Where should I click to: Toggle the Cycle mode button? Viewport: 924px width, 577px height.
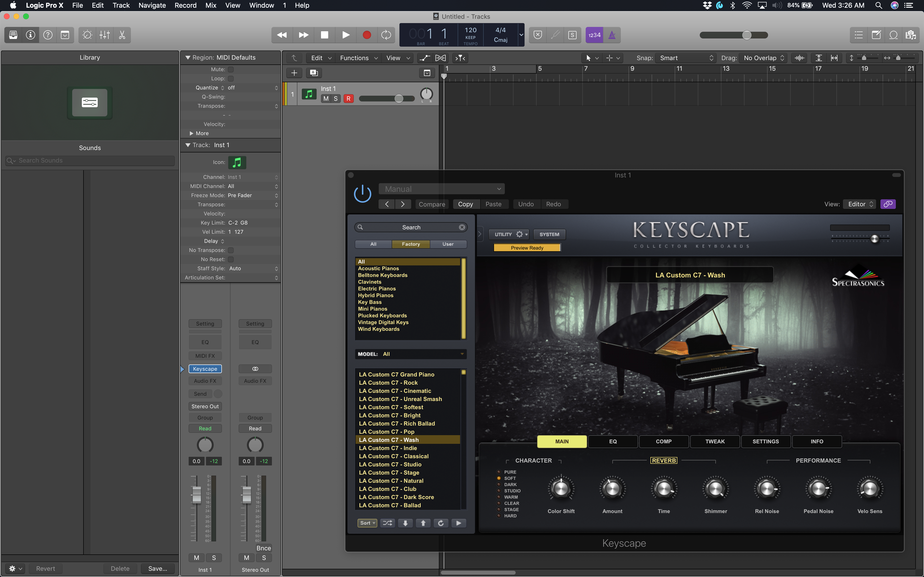coord(386,35)
